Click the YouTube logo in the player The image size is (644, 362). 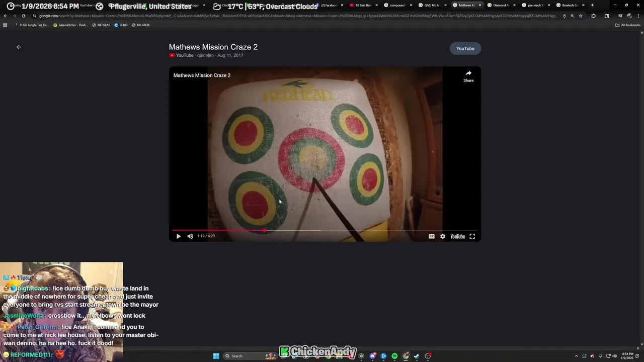[x=457, y=236]
